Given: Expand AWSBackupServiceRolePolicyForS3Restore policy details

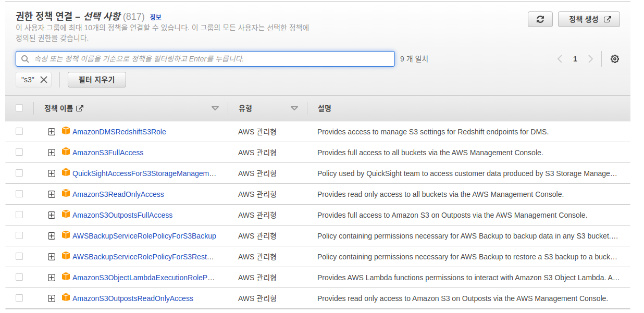Looking at the screenshot, I should (x=52, y=257).
